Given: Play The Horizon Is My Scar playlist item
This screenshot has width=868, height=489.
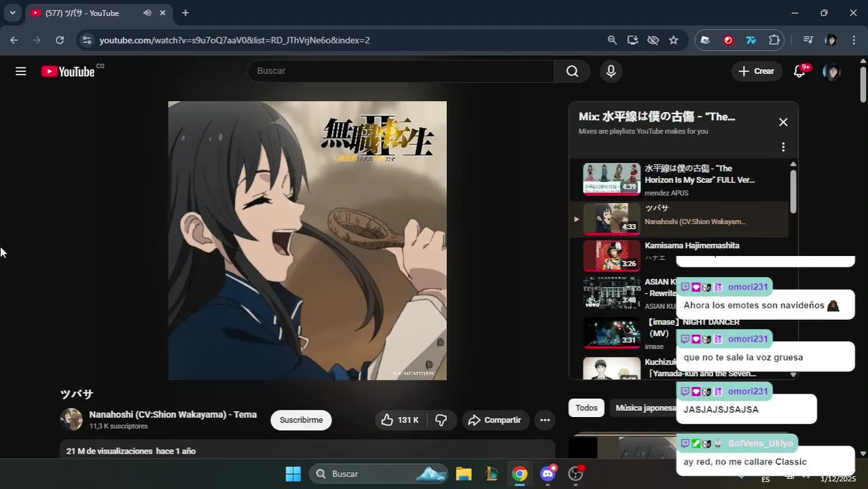Looking at the screenshot, I should coord(679,179).
